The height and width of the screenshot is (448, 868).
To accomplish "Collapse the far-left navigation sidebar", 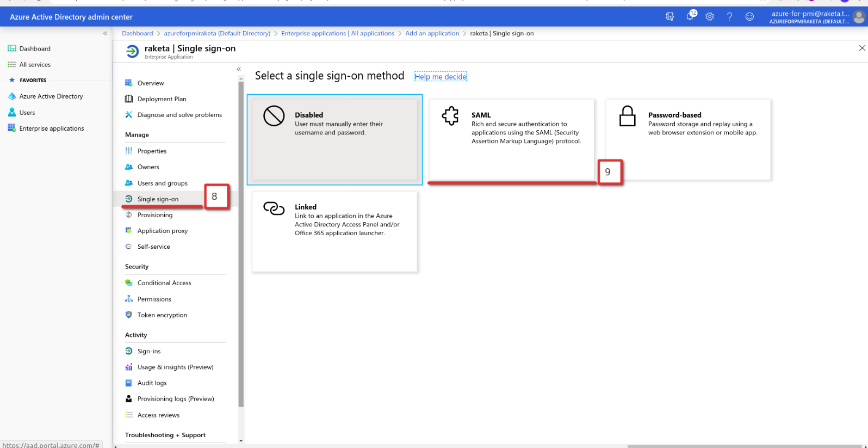I will 106,33.
